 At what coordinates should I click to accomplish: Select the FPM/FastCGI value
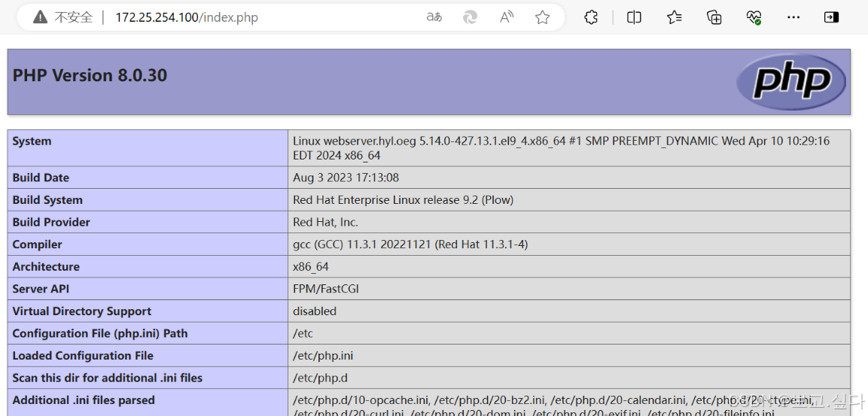(x=326, y=289)
